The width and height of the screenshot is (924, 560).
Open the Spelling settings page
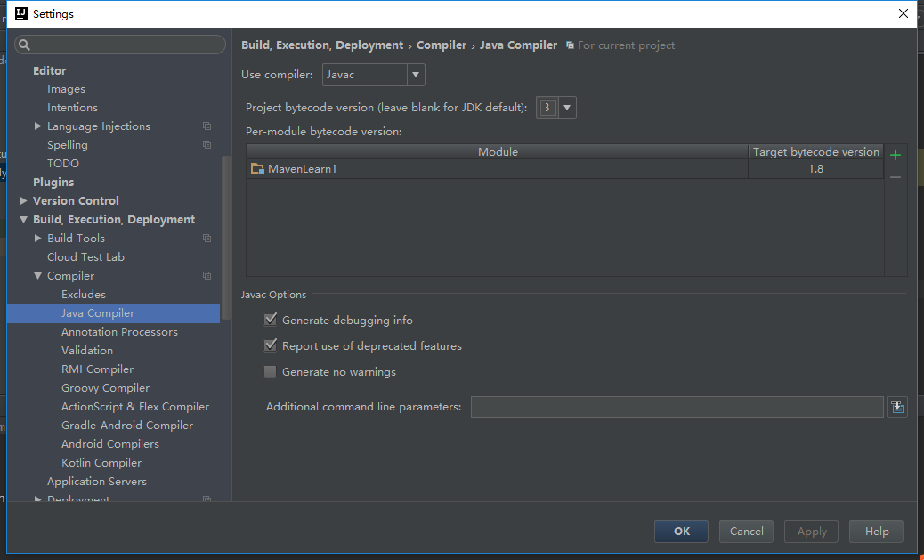pyautogui.click(x=67, y=145)
